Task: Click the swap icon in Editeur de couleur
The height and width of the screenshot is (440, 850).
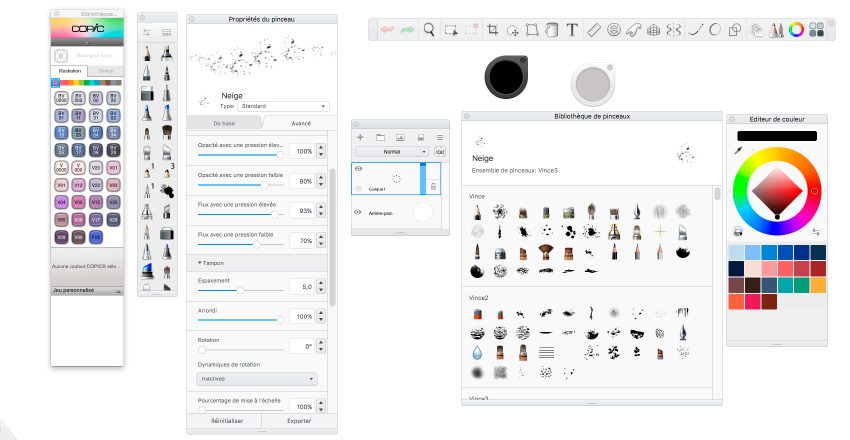Action: [816, 232]
